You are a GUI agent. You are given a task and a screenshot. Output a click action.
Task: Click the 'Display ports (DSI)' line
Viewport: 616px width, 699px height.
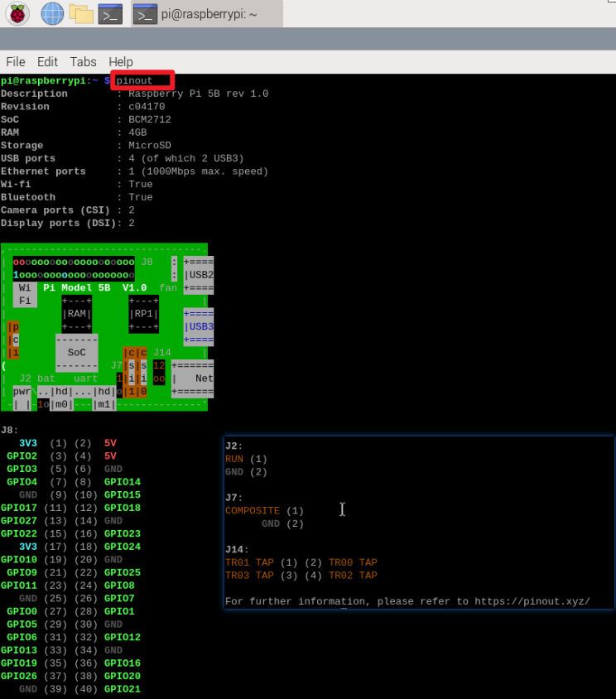tap(68, 223)
